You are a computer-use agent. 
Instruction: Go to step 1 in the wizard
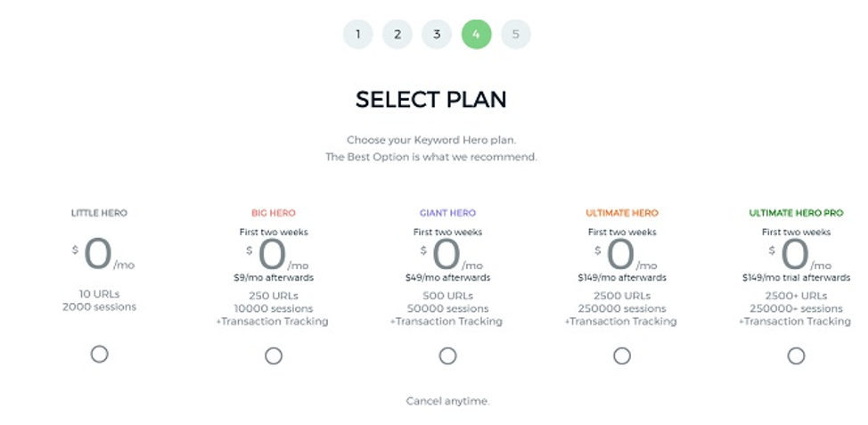[x=357, y=35]
